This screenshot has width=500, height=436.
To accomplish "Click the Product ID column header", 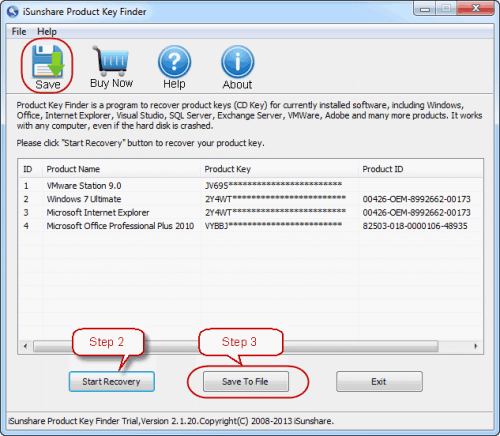I will (421, 169).
